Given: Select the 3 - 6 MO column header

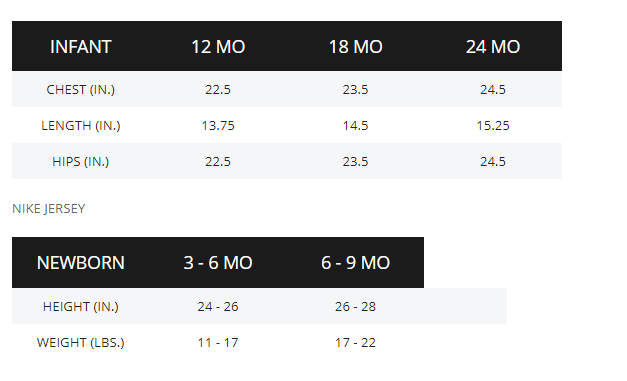Looking at the screenshot, I should [218, 263].
